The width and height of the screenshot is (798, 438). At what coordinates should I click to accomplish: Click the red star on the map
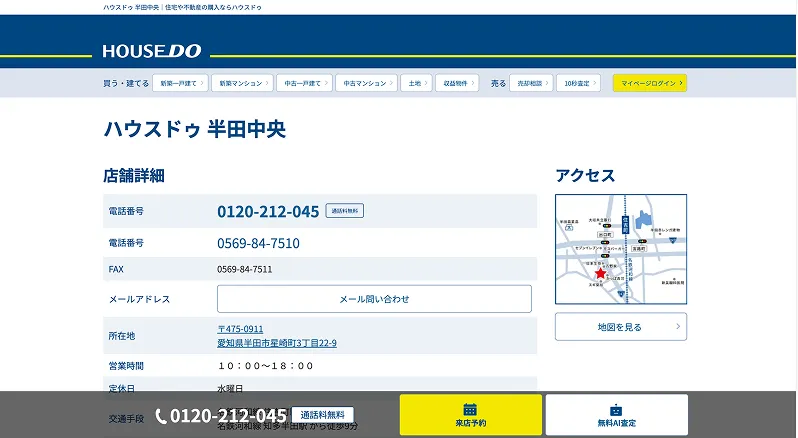[601, 273]
